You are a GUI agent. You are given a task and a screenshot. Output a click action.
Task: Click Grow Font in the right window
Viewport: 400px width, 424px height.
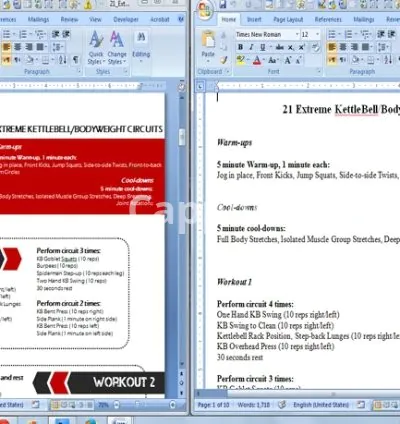pyautogui.click(x=288, y=60)
